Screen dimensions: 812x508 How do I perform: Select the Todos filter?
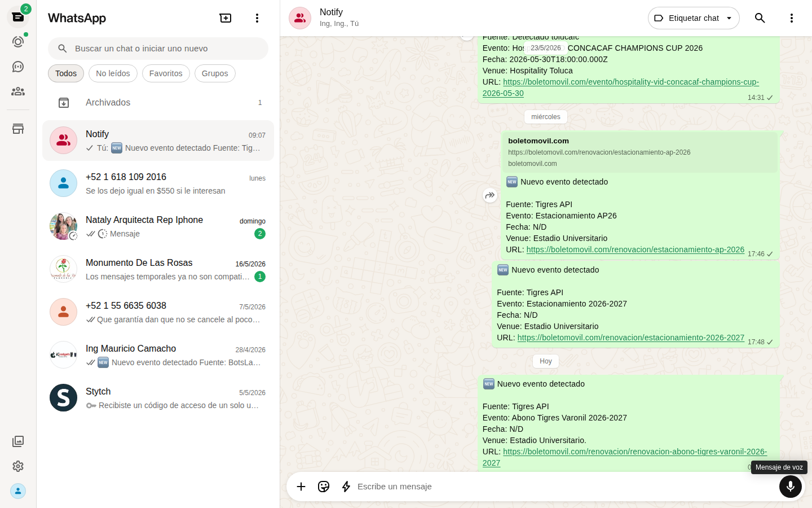point(66,73)
